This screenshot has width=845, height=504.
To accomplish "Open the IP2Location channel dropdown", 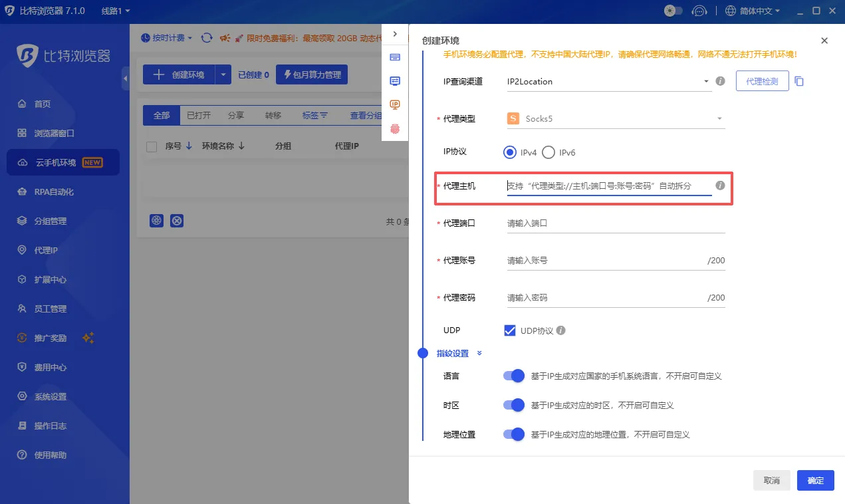I will (x=706, y=81).
